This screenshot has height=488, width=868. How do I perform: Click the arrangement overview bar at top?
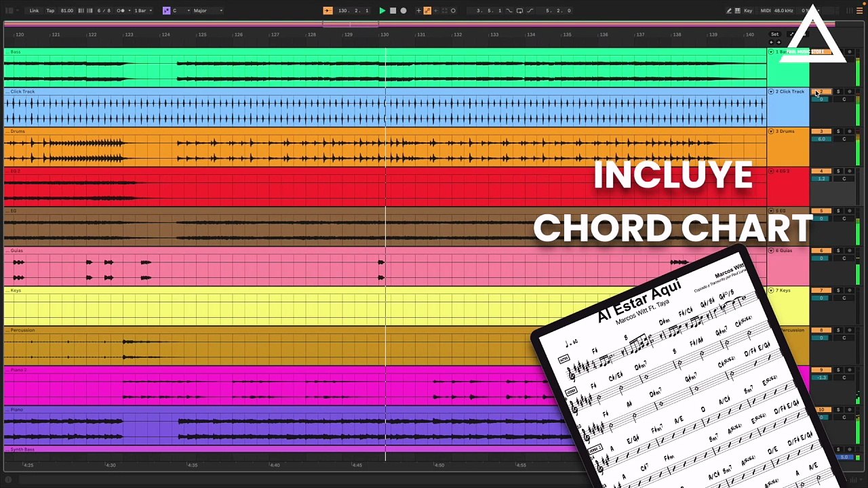tap(418, 24)
